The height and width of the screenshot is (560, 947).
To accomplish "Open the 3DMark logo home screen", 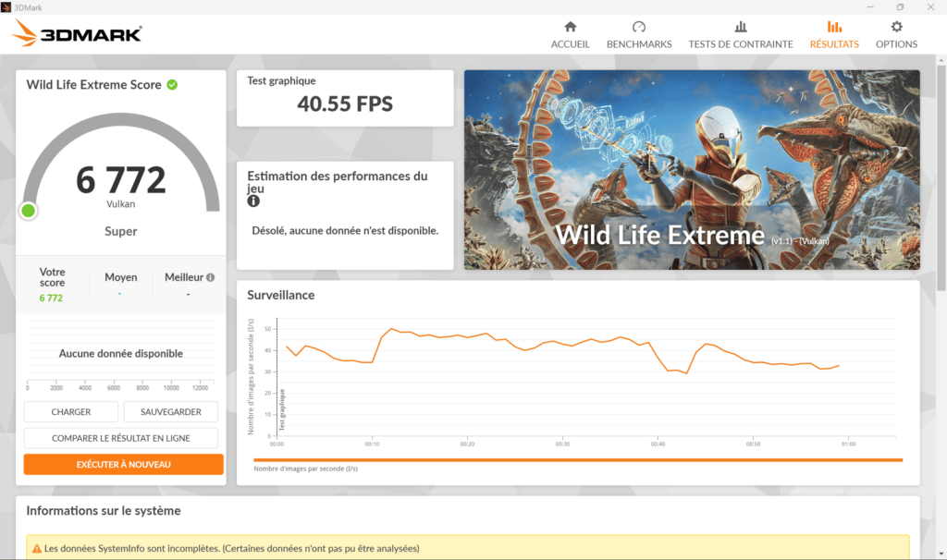I will tap(79, 32).
